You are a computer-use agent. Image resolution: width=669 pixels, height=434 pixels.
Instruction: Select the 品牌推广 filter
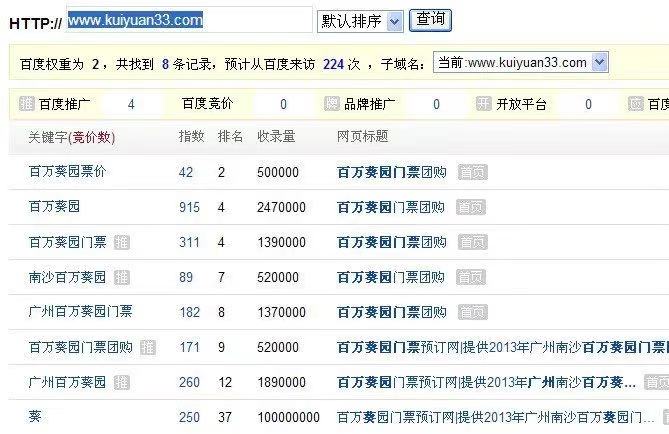tap(369, 104)
